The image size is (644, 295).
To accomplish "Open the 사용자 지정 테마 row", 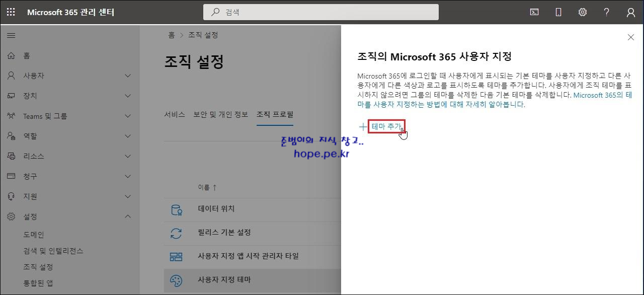I will 253,280.
